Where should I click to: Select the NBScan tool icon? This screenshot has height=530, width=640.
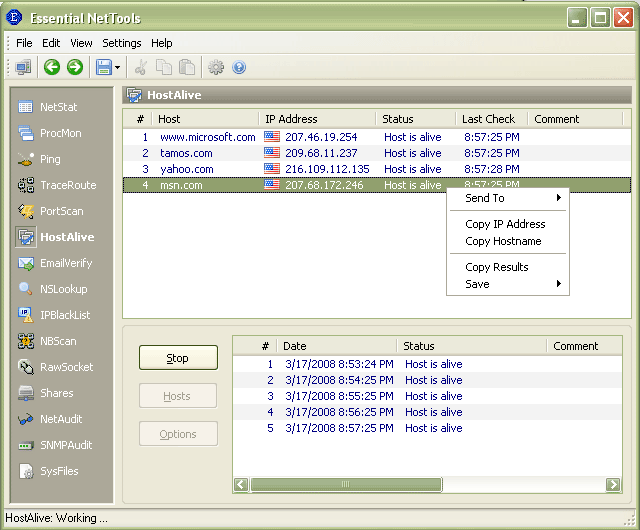tap(26, 341)
